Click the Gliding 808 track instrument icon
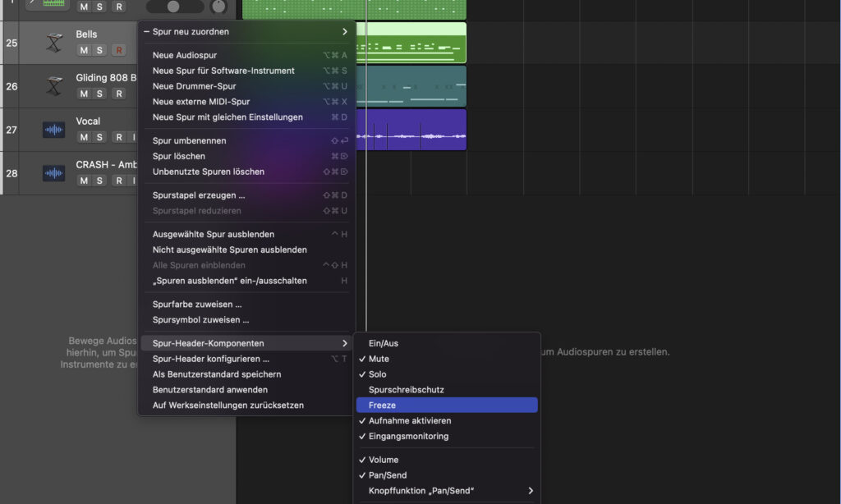Image resolution: width=841 pixels, height=504 pixels. tap(54, 86)
